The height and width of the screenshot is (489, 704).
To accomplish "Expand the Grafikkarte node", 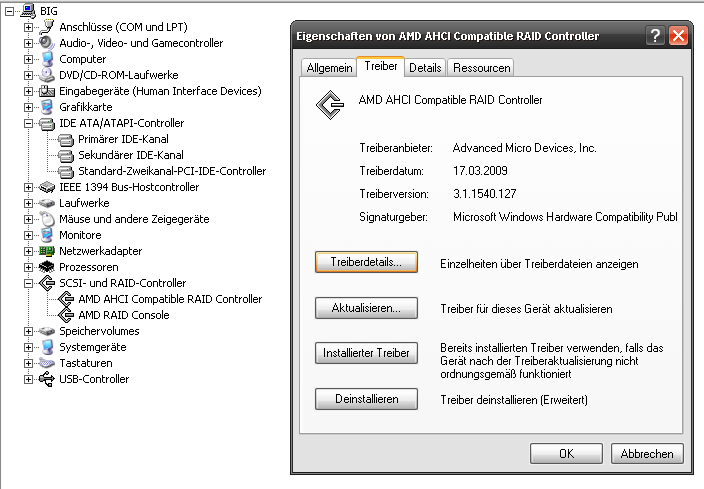I will coord(28,107).
